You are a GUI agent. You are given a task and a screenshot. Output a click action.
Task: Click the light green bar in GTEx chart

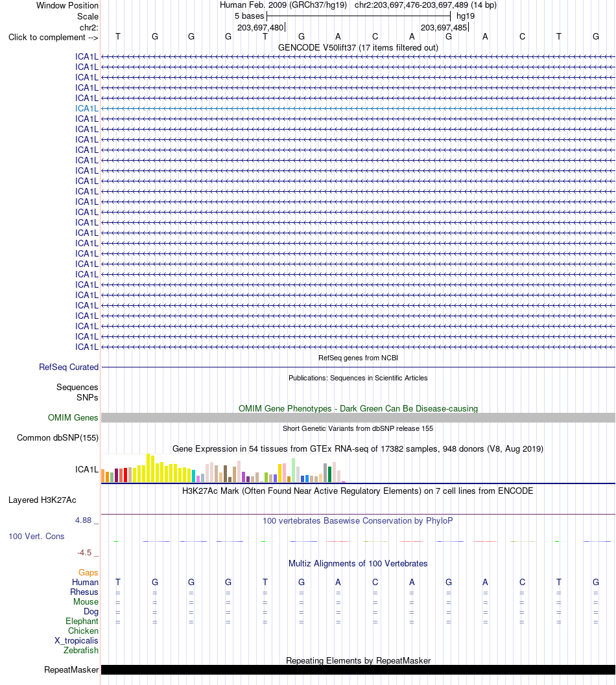[293, 470]
